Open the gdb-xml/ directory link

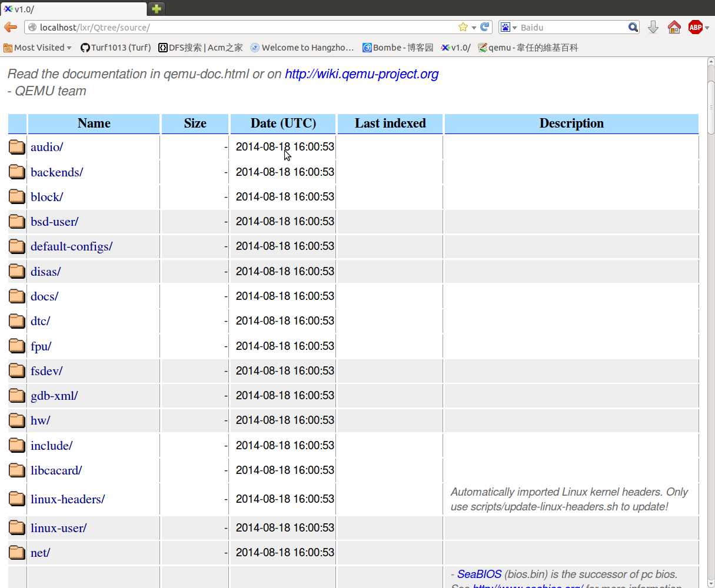pyautogui.click(x=54, y=395)
